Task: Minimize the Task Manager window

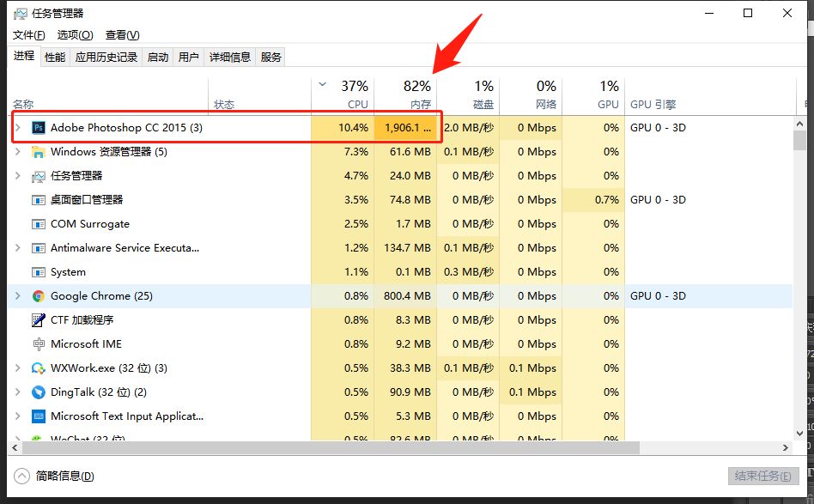Action: (x=709, y=13)
